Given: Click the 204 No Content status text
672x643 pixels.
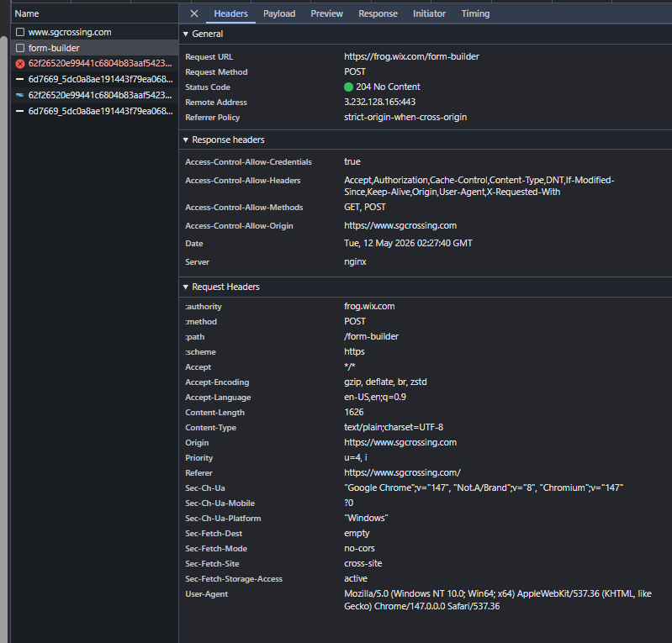Looking at the screenshot, I should (x=388, y=87).
